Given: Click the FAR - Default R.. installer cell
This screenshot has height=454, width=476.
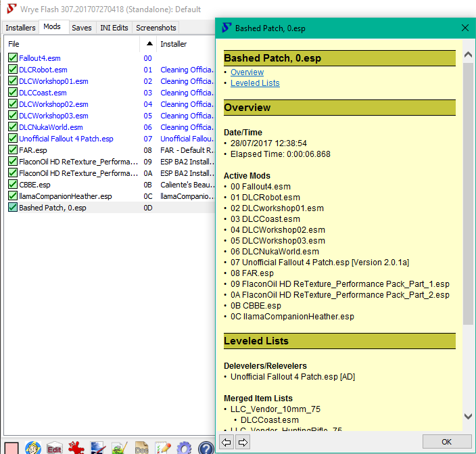Looking at the screenshot, I should [187, 150].
